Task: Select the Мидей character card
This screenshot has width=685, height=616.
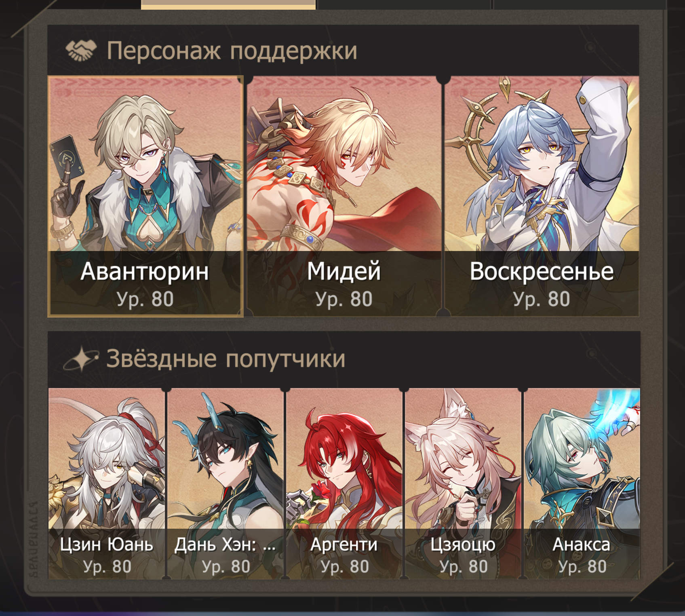Action: point(344,196)
